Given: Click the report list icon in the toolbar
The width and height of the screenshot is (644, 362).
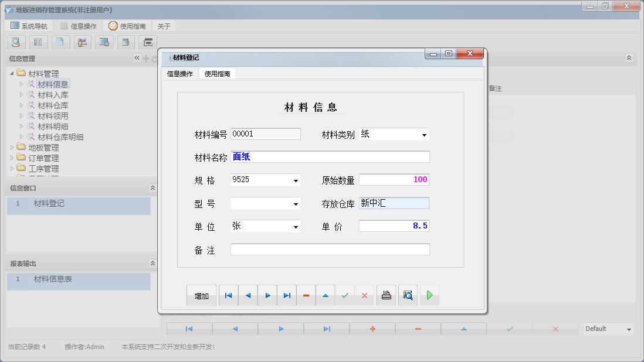Looking at the screenshot, I should coord(38,42).
